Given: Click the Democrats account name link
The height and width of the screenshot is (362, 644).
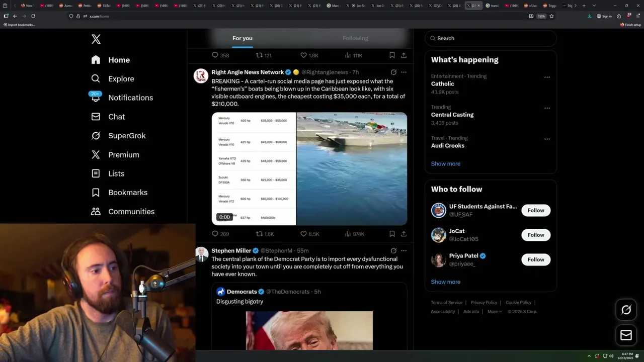Looking at the screenshot, I should pyautogui.click(x=242, y=292).
